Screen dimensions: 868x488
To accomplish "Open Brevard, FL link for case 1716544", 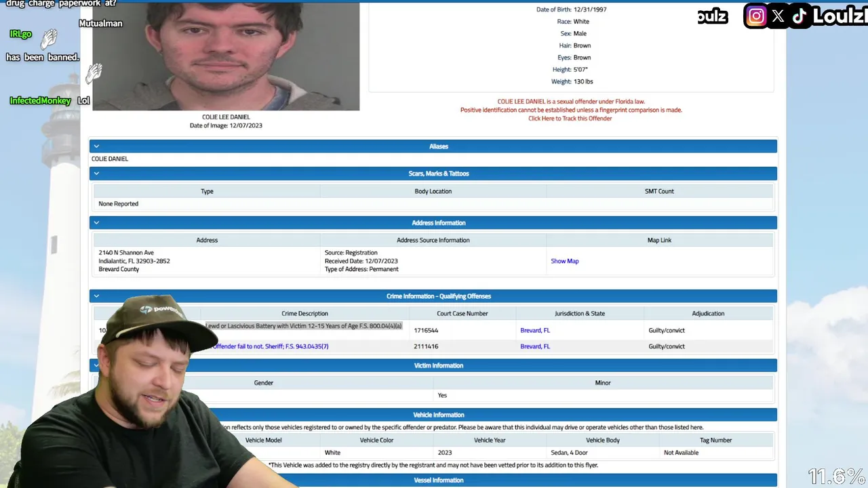I will click(535, 331).
